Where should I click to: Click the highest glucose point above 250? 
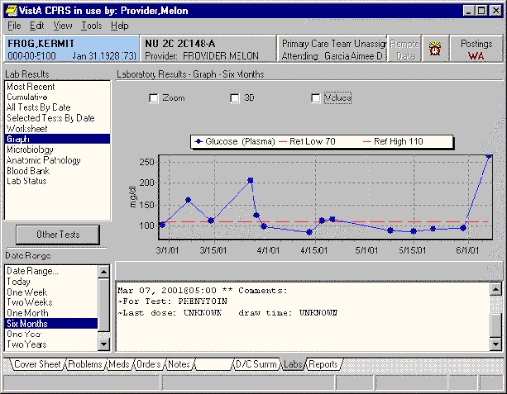489,156
